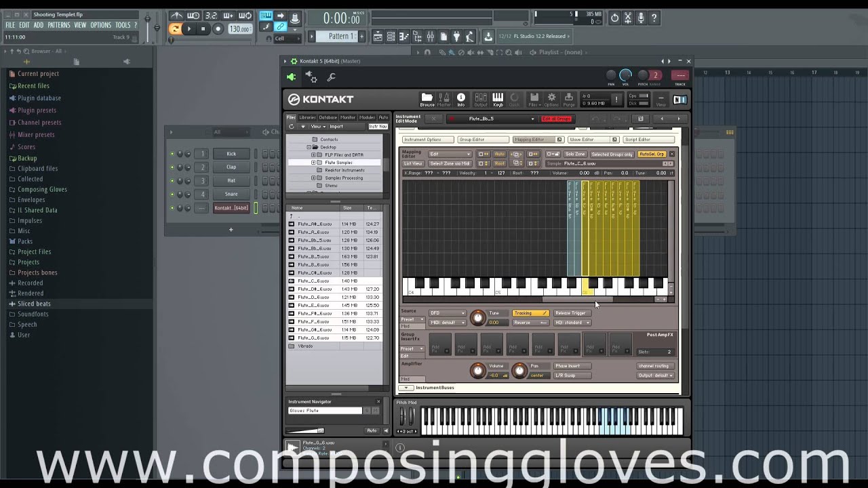Toggle Selected Groups only button
The height and width of the screenshot is (488, 868).
point(612,155)
